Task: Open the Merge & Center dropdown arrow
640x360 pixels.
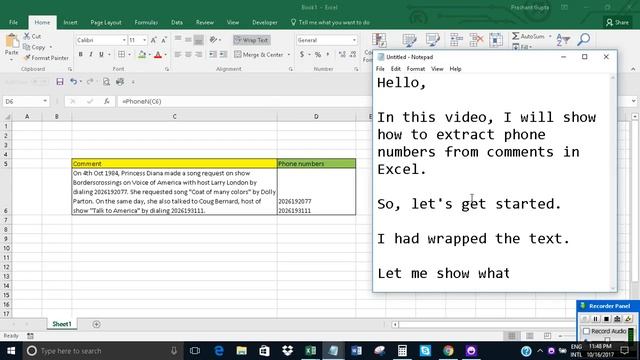Action: (x=289, y=54)
